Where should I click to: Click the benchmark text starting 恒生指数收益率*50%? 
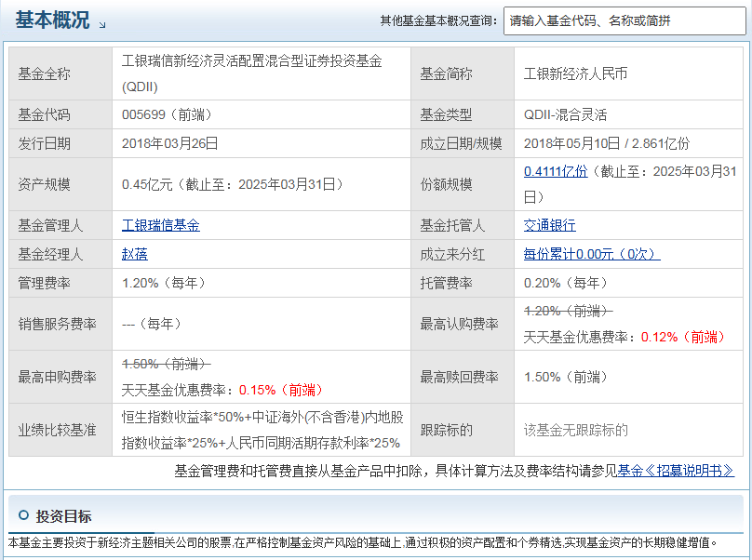262,430
